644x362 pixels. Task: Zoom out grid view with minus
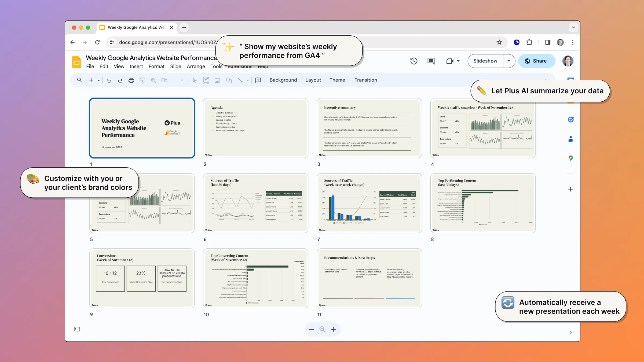tap(311, 329)
